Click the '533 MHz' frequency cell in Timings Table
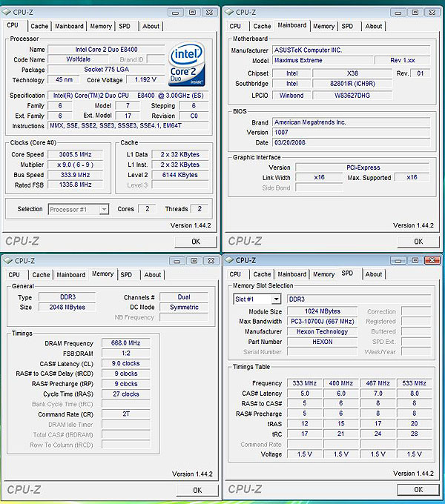The width and height of the screenshot is (445, 504). point(414,383)
